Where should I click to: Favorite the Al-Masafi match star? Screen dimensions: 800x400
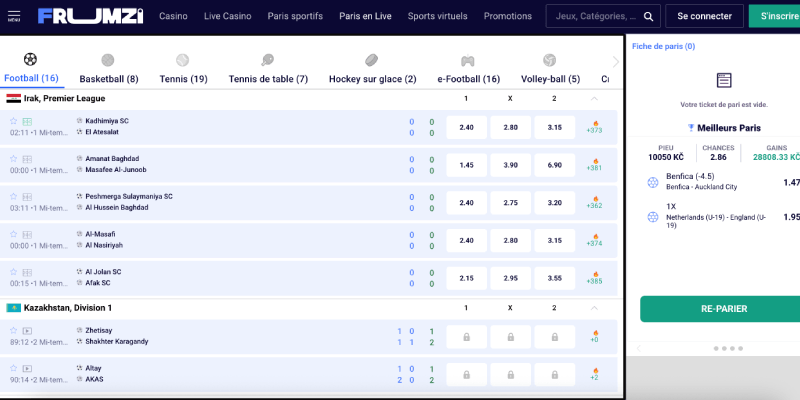[x=14, y=234]
